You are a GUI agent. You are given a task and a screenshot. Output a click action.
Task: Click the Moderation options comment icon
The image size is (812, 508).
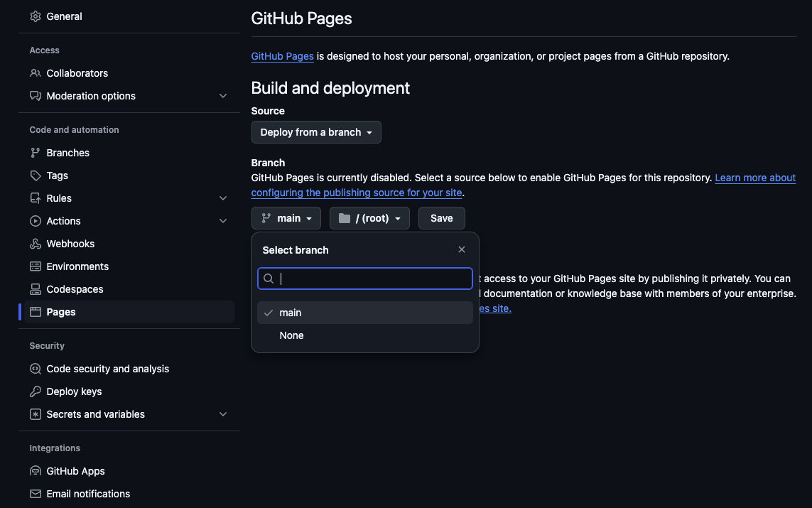(x=36, y=96)
